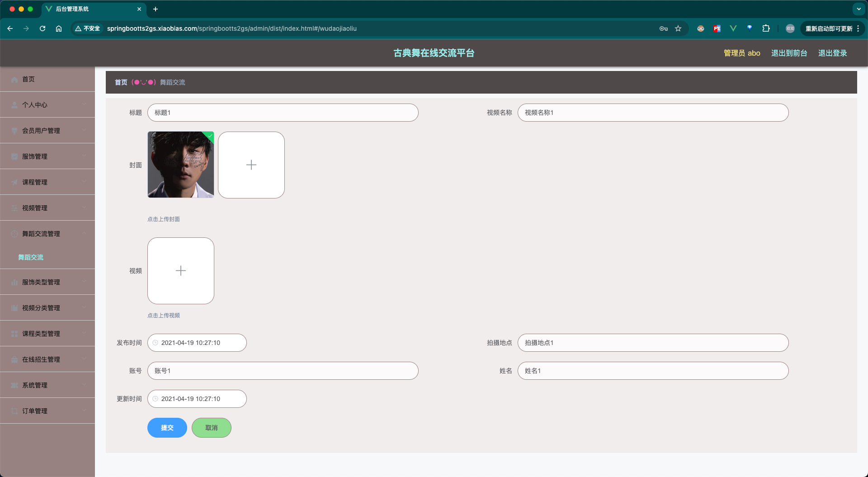Open the tab search chevron at top right
This screenshot has height=477, width=868.
click(x=859, y=9)
